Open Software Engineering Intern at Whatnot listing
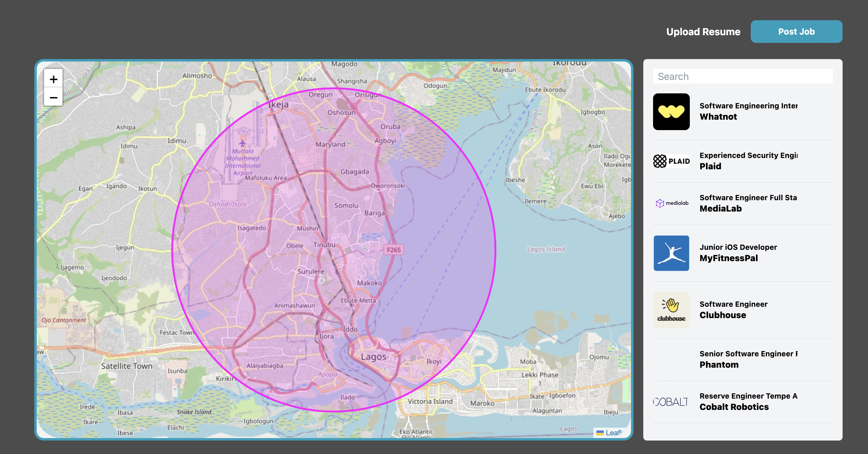 748,106
